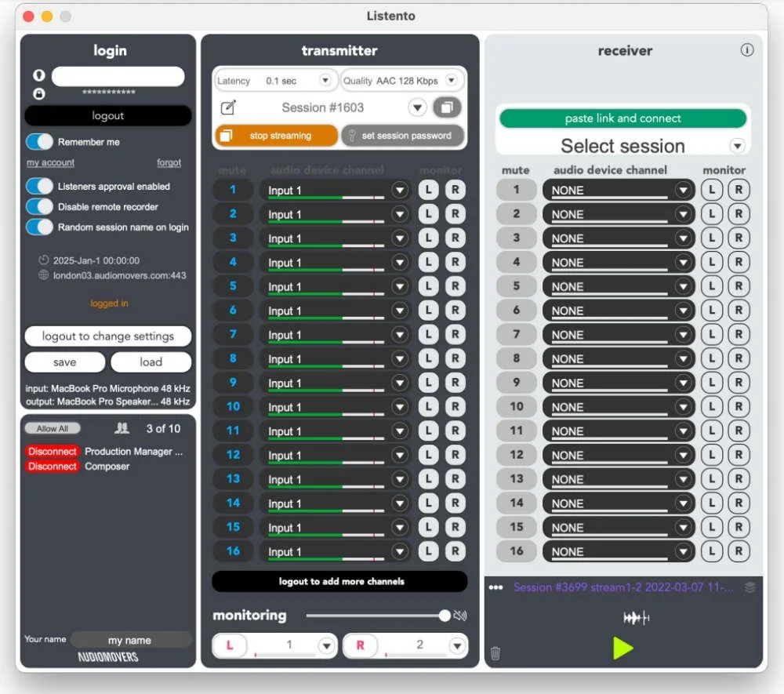784x694 pixels.
Task: Play the recorded session
Action: pyautogui.click(x=623, y=649)
